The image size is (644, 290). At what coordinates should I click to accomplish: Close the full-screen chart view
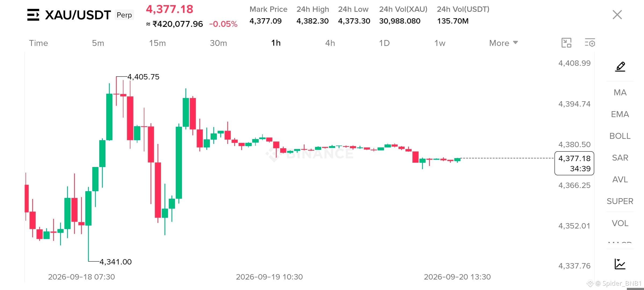point(617,15)
